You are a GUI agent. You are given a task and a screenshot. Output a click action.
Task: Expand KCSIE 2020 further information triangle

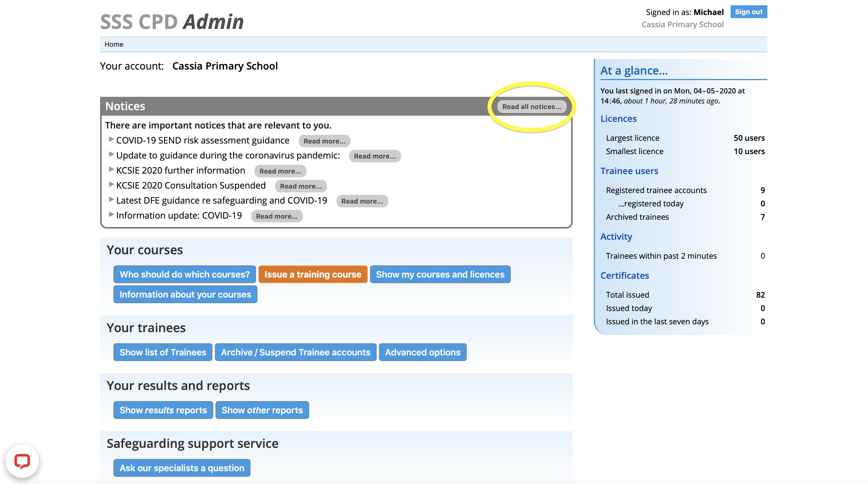coord(111,169)
